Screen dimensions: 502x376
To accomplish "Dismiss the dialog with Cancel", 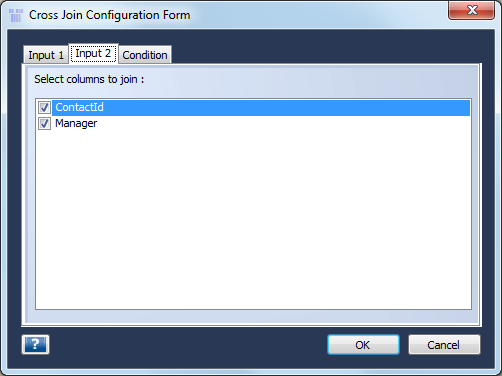I will tap(444, 345).
